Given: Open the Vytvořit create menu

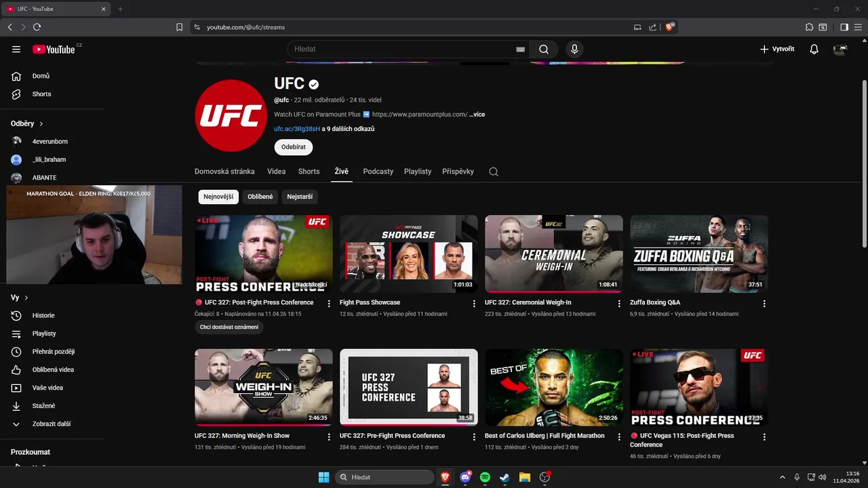Looking at the screenshot, I should [x=777, y=49].
